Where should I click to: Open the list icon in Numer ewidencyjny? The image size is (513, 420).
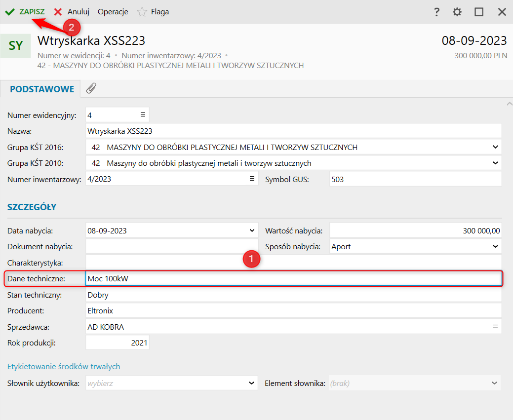click(x=143, y=115)
